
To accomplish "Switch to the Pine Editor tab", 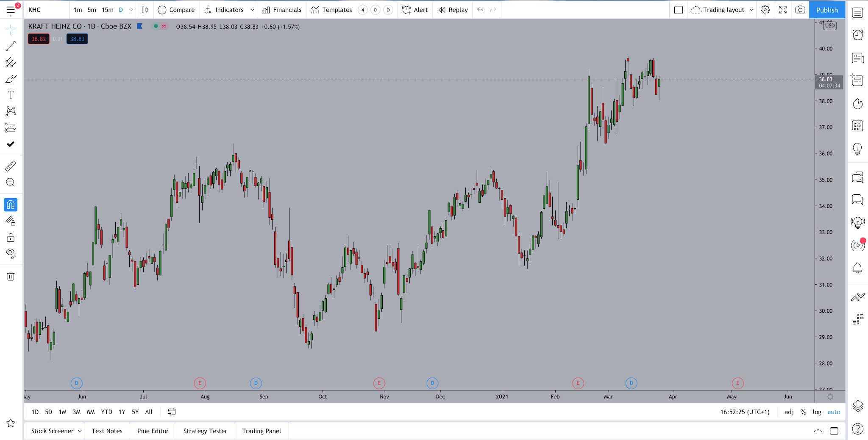I will point(153,431).
